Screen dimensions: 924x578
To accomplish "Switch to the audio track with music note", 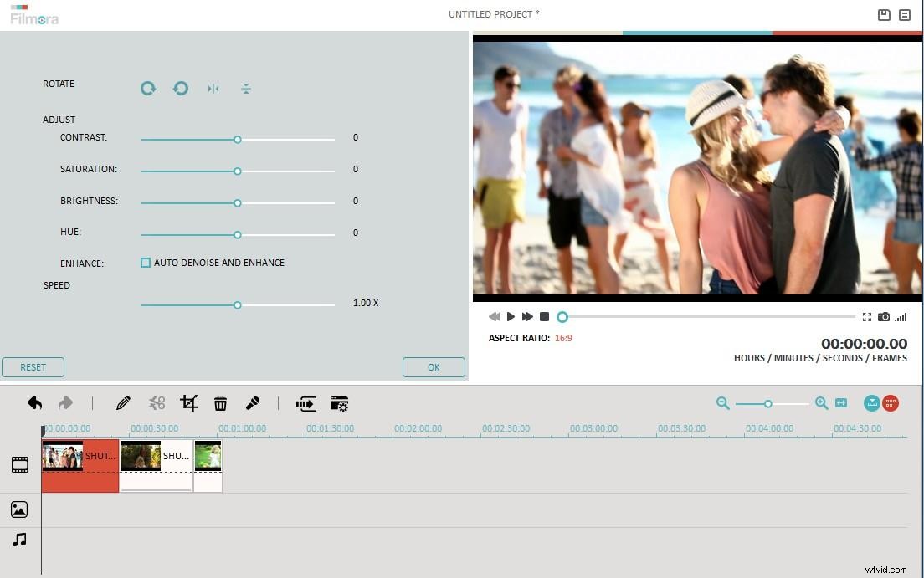I will pyautogui.click(x=19, y=540).
